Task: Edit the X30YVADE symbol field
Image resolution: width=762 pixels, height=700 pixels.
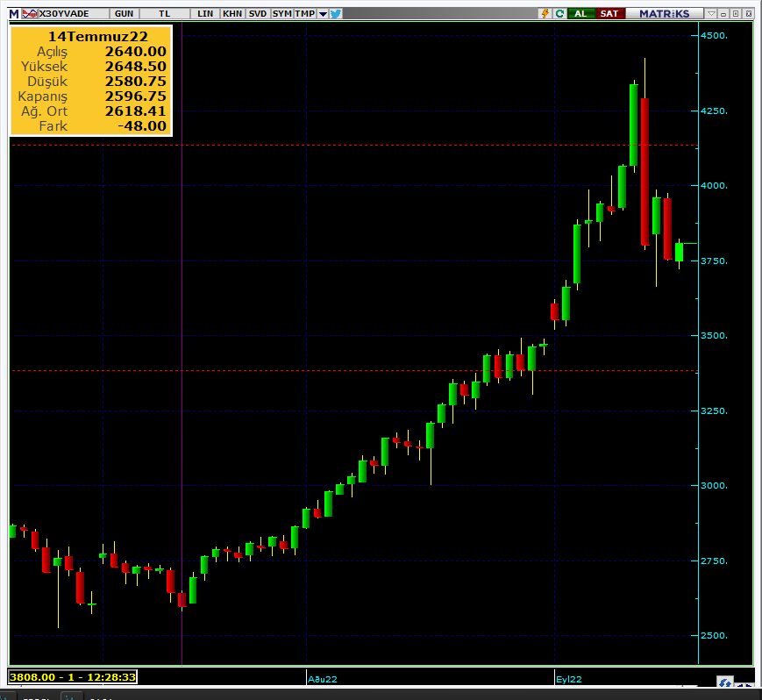Action: click(73, 14)
